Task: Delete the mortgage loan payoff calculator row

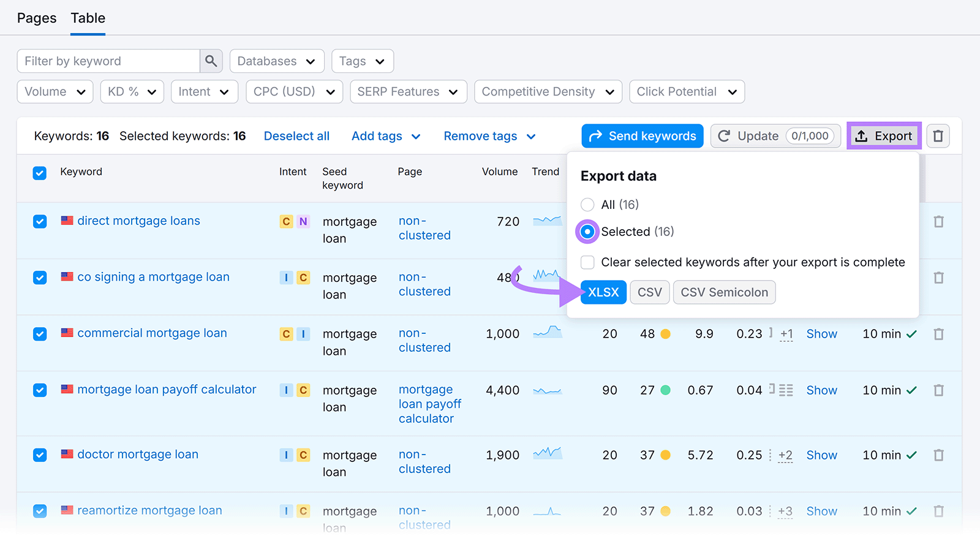Action: [x=938, y=390]
